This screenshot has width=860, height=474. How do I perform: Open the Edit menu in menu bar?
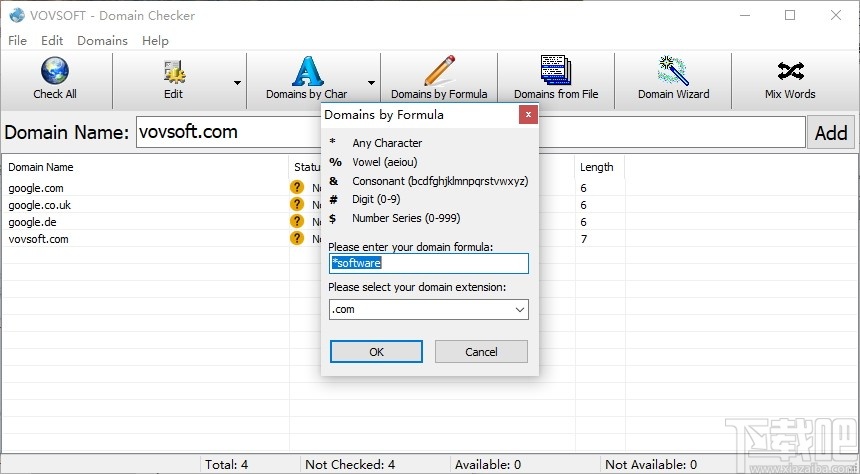click(52, 41)
